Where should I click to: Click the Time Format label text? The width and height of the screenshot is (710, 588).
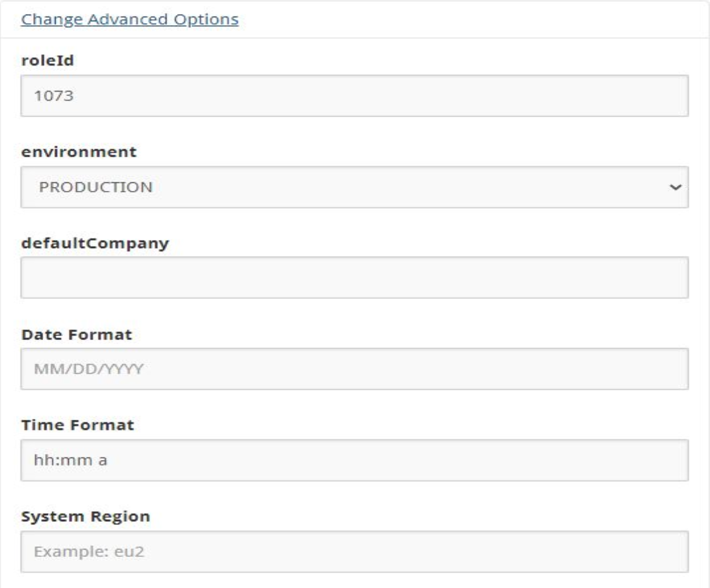(78, 425)
